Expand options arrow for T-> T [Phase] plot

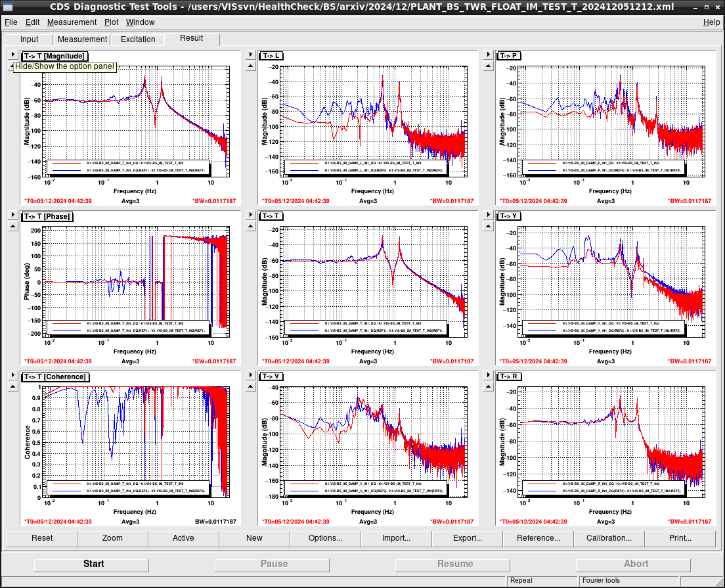(x=13, y=215)
